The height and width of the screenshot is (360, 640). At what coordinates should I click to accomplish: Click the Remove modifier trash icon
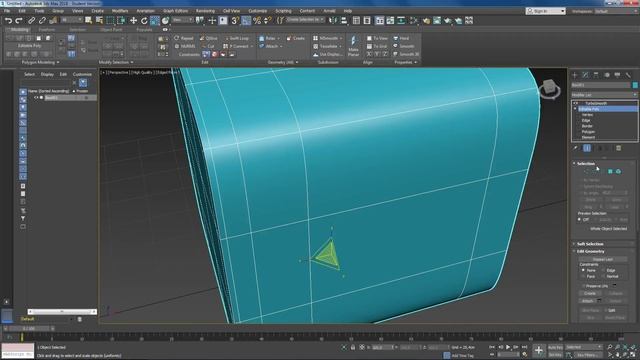[x=618, y=148]
